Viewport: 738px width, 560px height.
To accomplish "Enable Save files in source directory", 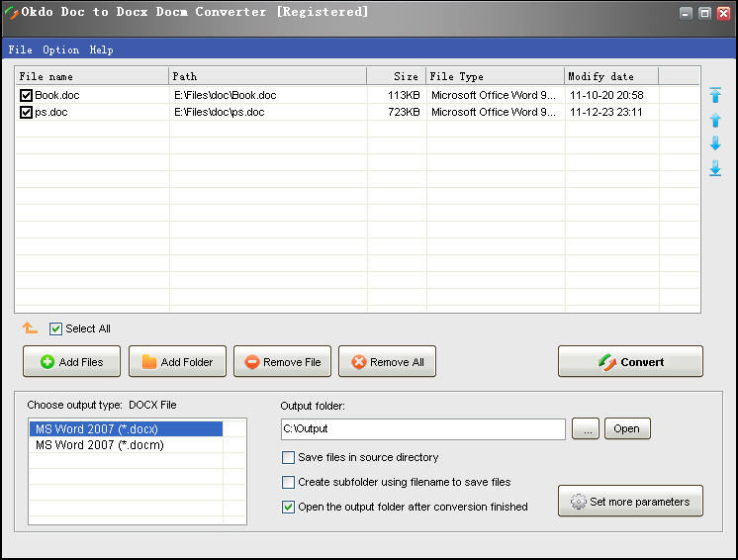I will [x=288, y=457].
